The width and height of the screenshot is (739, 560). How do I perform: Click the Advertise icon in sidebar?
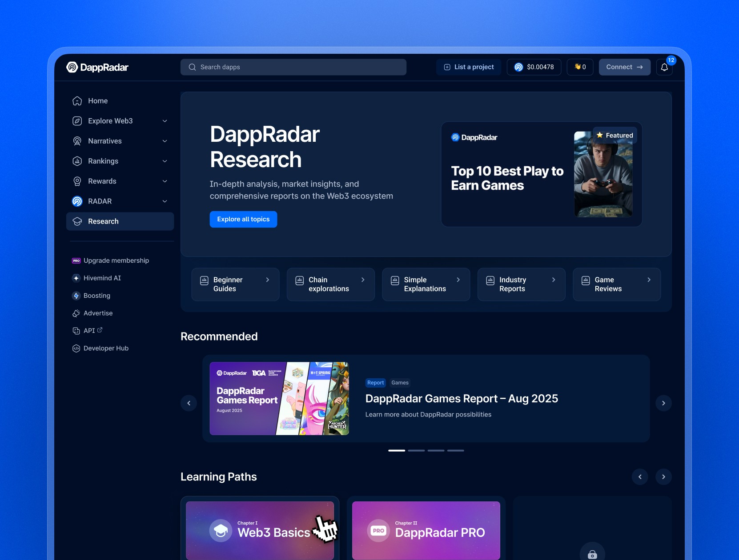coord(76,313)
